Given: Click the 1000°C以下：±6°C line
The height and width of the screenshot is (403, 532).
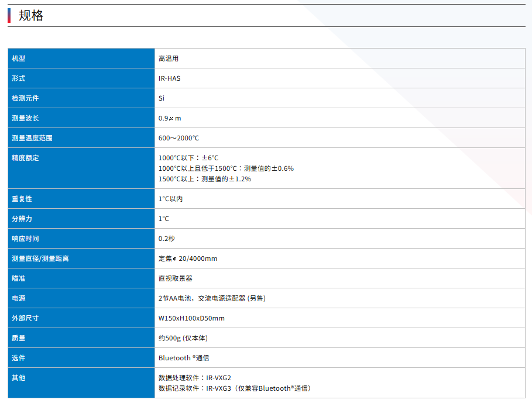Looking at the screenshot, I should pyautogui.click(x=188, y=158).
